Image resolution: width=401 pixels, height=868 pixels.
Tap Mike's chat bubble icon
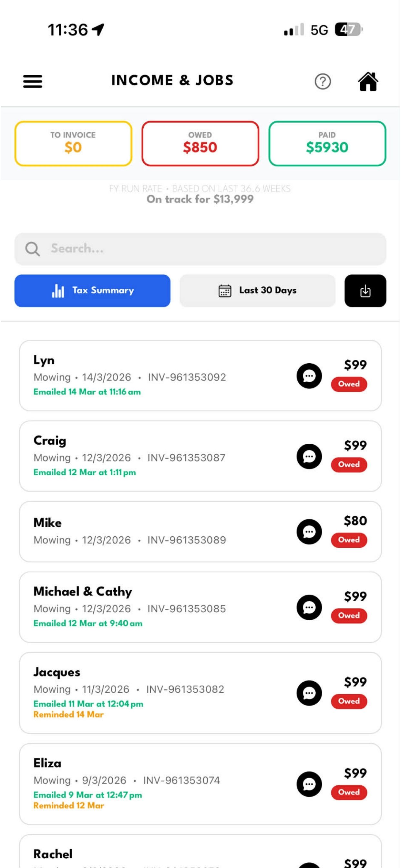[309, 532]
